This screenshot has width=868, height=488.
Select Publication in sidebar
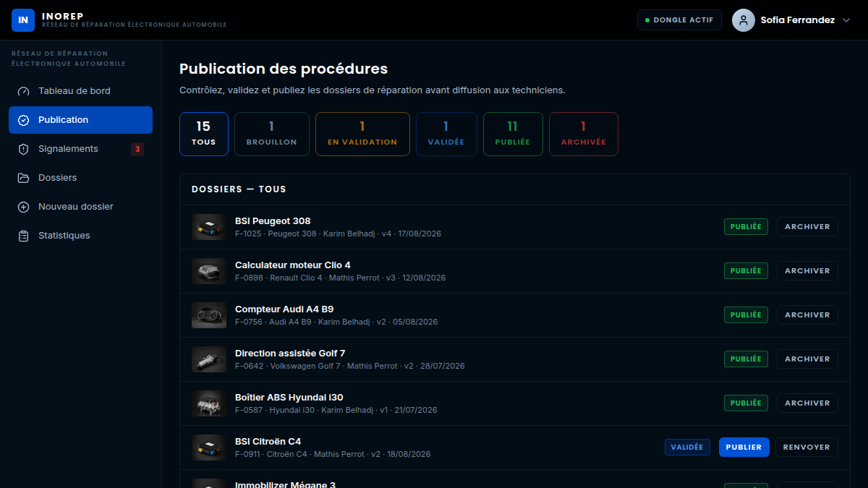tap(80, 120)
